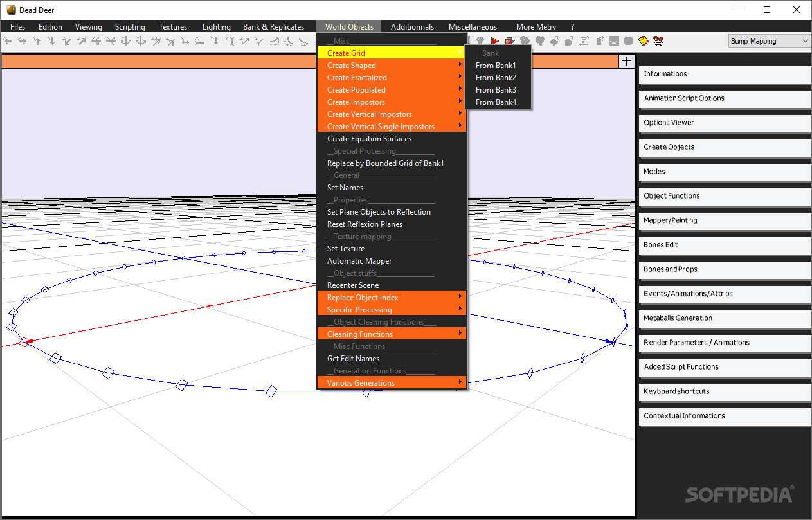Choose Set Texture menu entry
The image size is (812, 520).
click(x=392, y=249)
